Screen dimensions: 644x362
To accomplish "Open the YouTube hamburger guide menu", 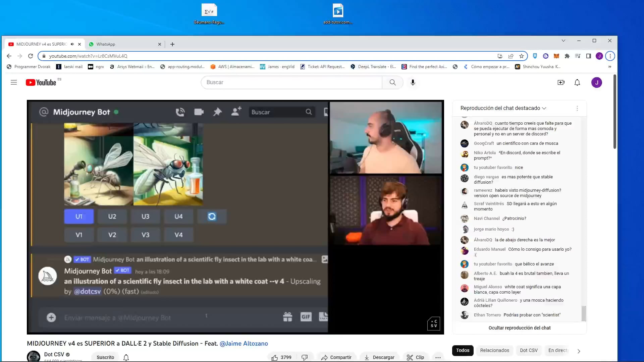I will click(14, 82).
